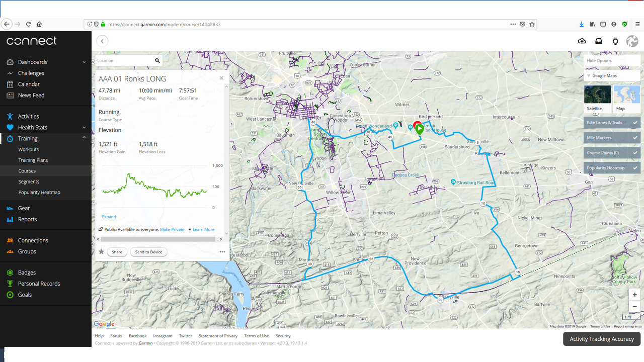The height and width of the screenshot is (362, 644).
Task: Click the Firefox home button
Action: tap(39, 24)
